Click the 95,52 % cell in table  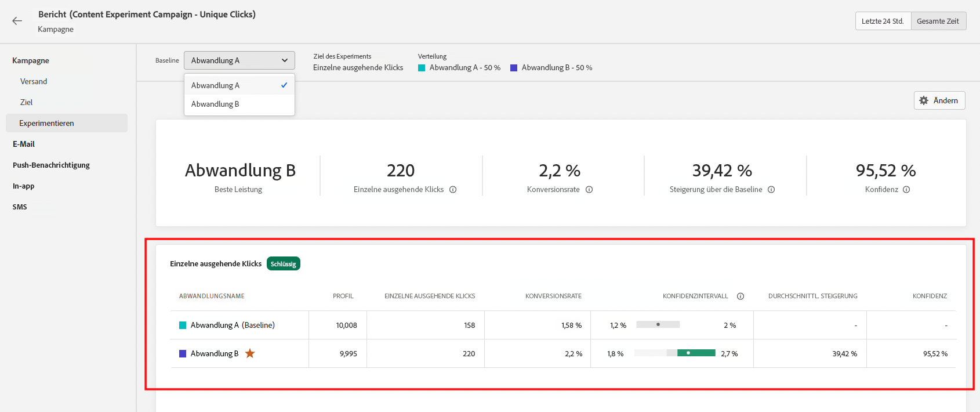pyautogui.click(x=935, y=353)
